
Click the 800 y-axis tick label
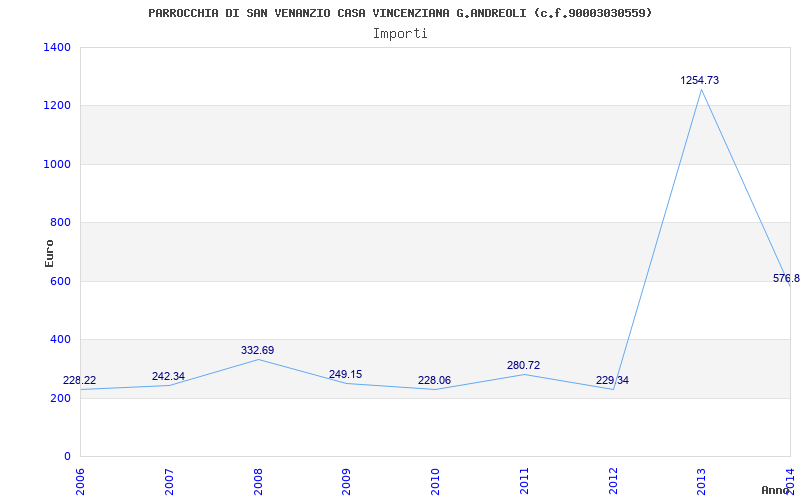pyautogui.click(x=60, y=222)
